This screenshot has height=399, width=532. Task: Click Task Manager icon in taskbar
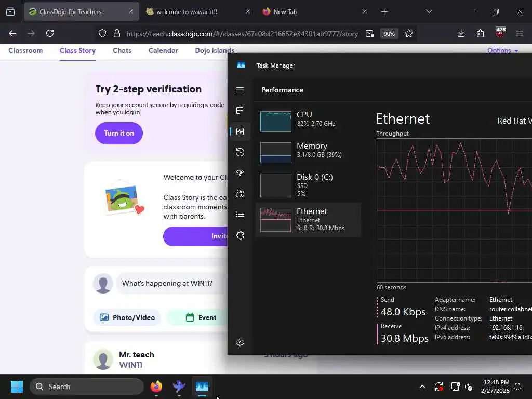coord(202,387)
